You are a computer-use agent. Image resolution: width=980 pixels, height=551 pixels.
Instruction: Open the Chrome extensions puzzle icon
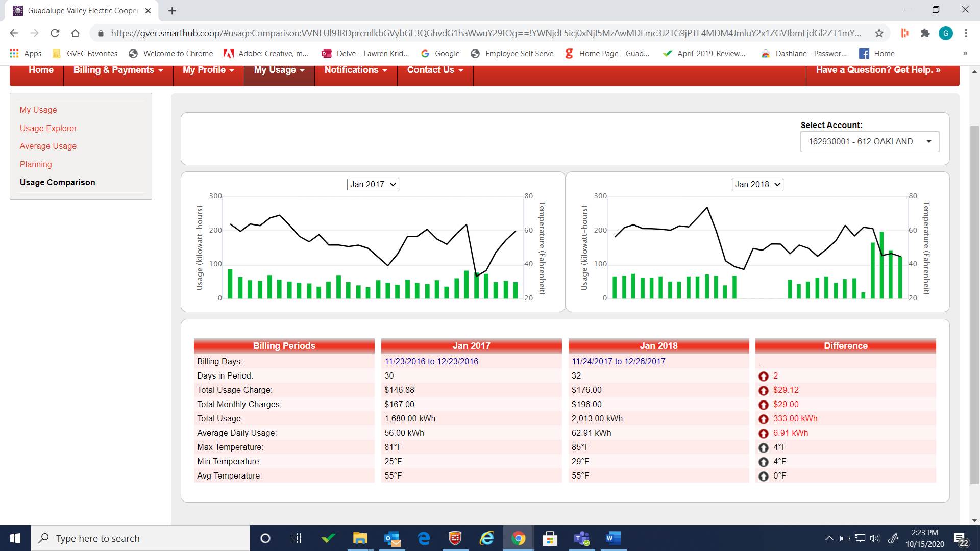925,33
